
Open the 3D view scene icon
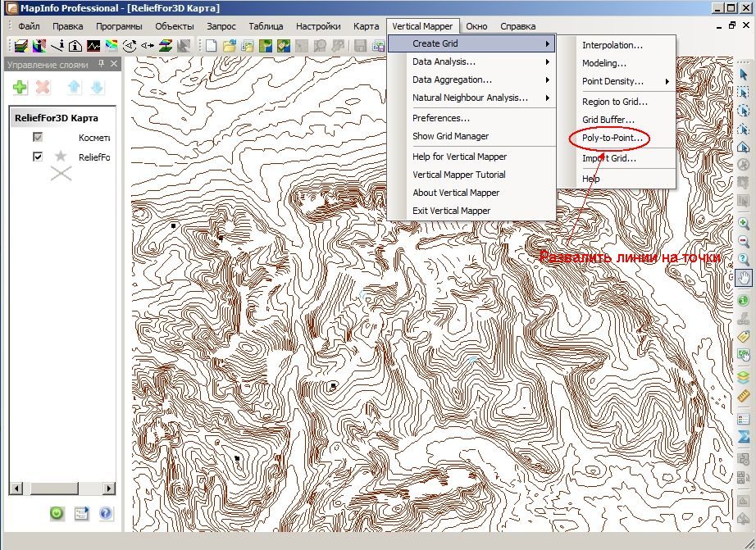(x=166, y=46)
